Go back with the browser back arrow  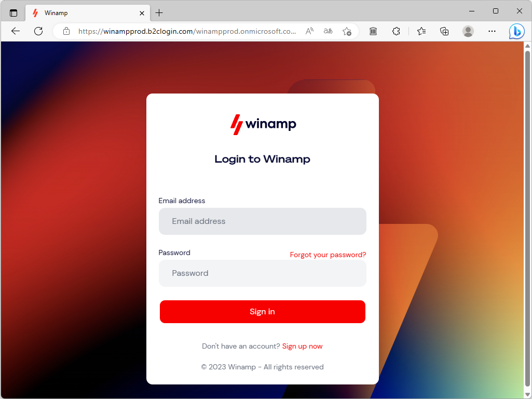15,31
